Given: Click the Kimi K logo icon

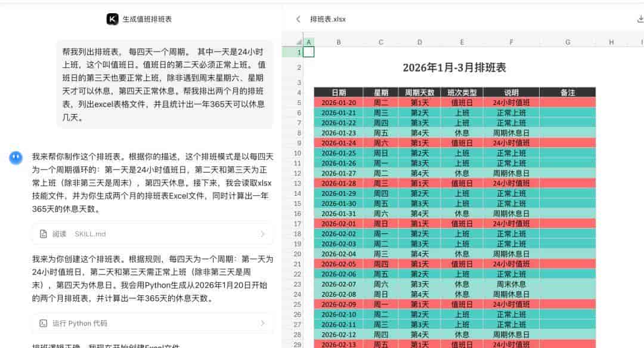Looking at the screenshot, I should (x=112, y=19).
